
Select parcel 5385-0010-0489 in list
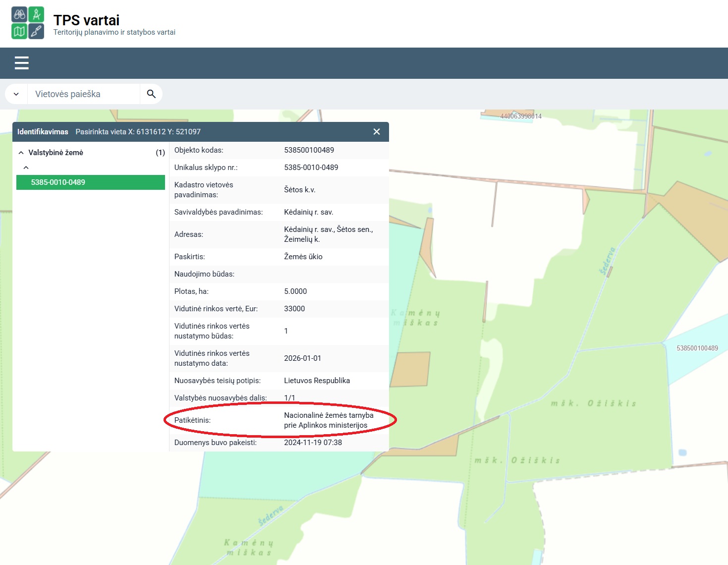[91, 182]
